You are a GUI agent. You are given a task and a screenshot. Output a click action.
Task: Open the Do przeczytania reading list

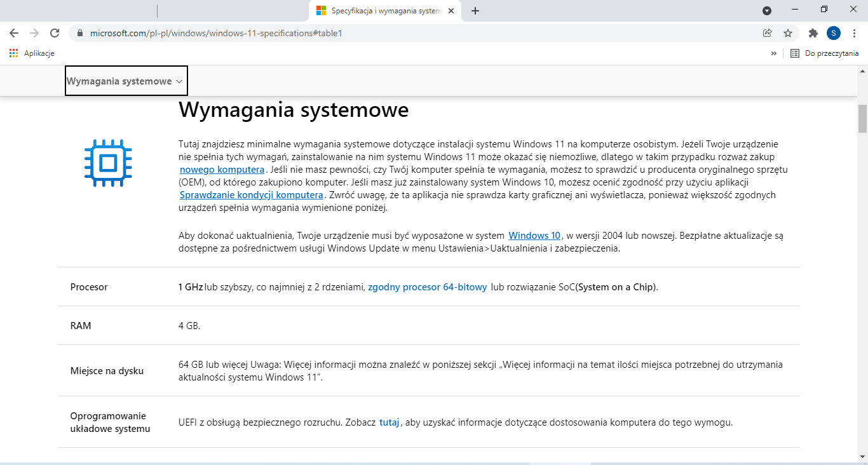[x=824, y=53]
